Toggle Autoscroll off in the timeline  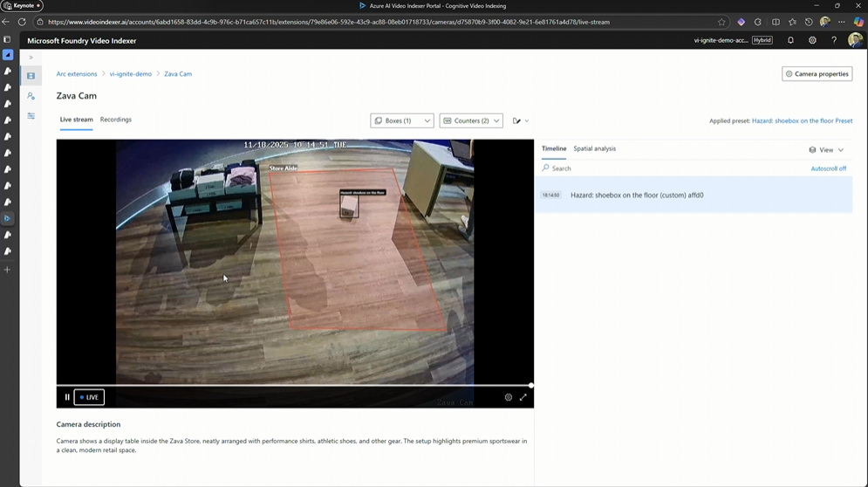point(828,168)
